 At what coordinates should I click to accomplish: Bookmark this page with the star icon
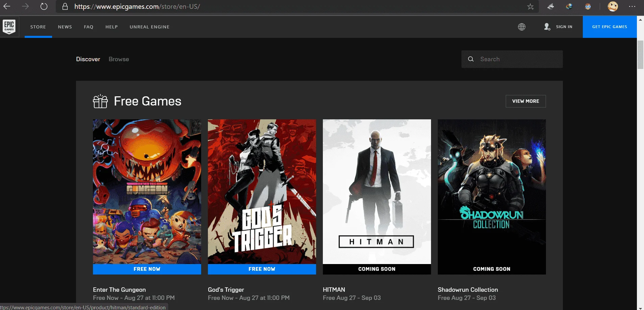tap(530, 6)
